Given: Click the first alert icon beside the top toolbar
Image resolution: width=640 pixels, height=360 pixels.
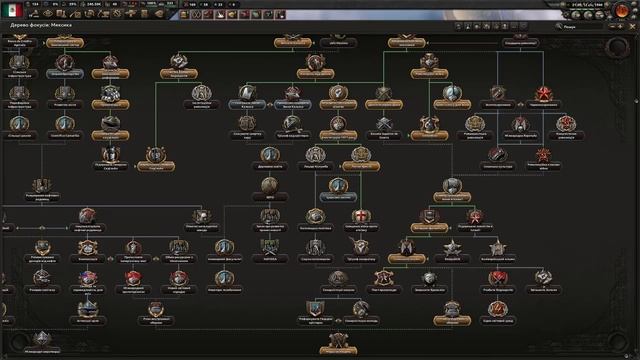Looking at the screenshot, I should [x=184, y=15].
